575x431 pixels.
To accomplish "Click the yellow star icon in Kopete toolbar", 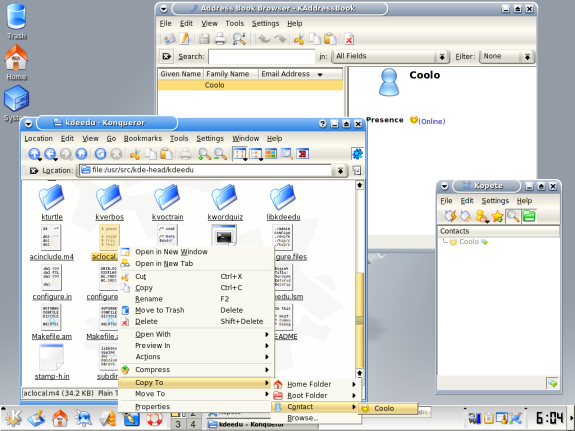I will pos(497,216).
